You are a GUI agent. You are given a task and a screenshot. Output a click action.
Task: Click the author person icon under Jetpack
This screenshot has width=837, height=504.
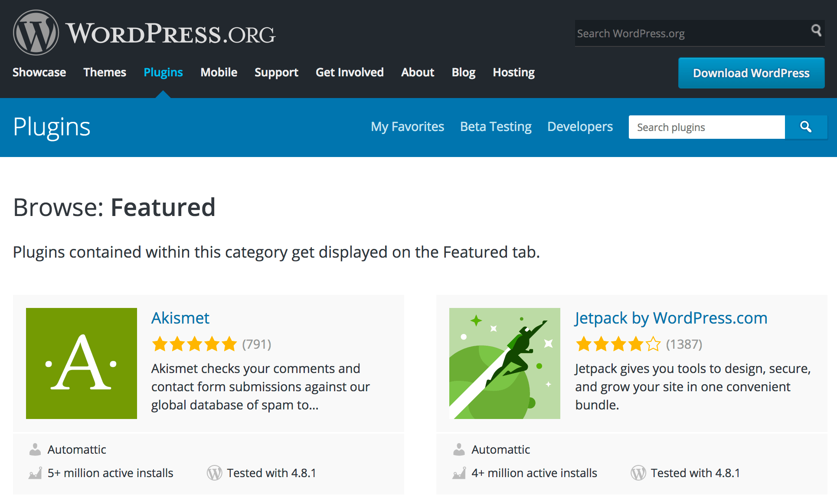(459, 449)
